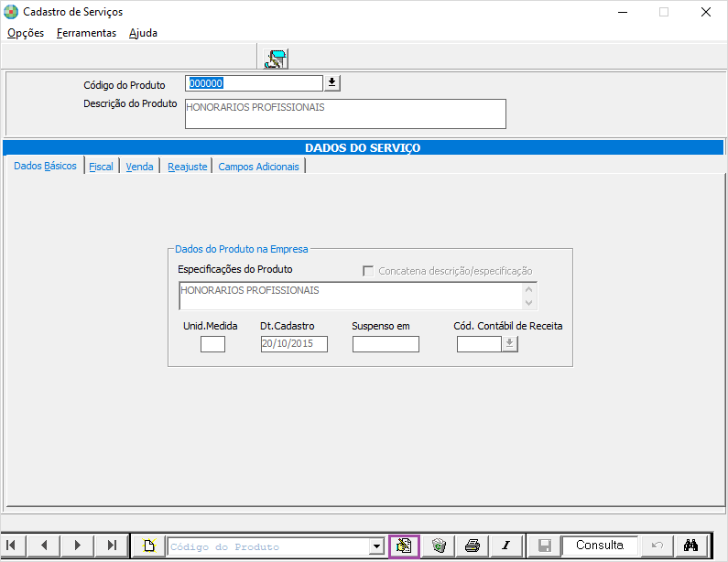
Task: Go to the first record
Action: [13, 546]
